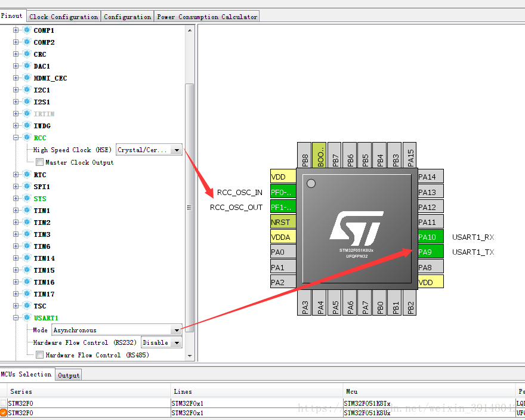This screenshot has width=525, height=420.
Task: Select the PA14 pin on chip
Action: tap(431, 177)
